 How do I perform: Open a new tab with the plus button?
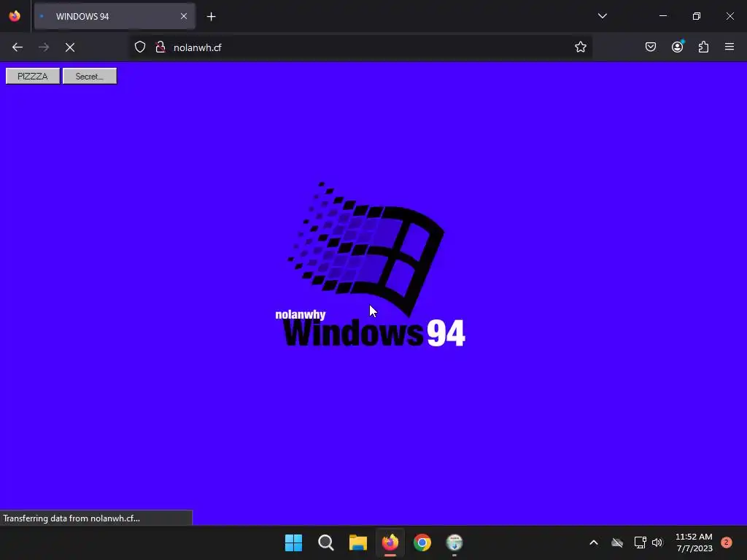click(211, 17)
